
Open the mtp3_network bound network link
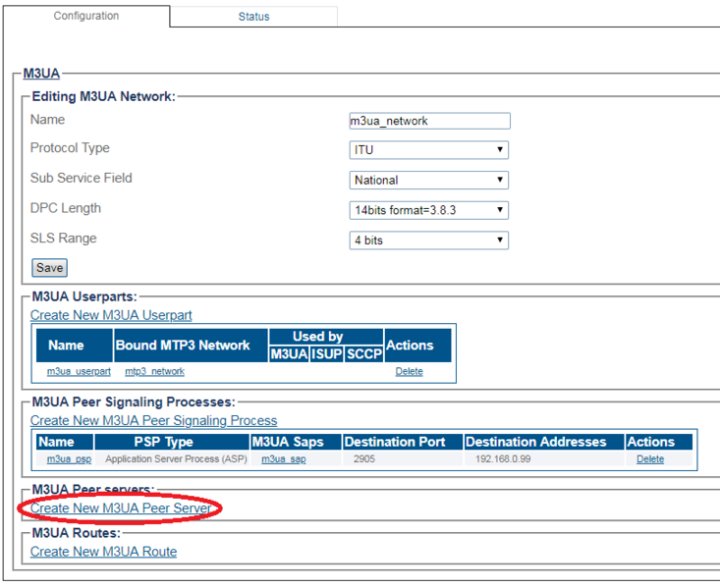[x=155, y=371]
